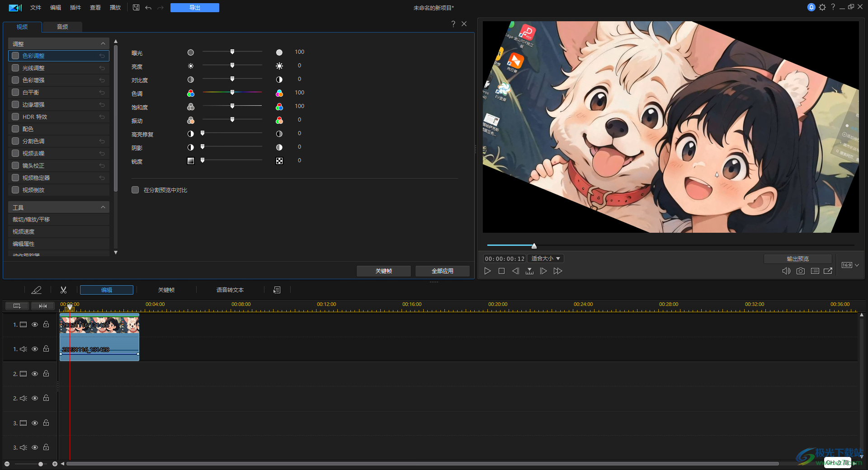The width and height of the screenshot is (868, 470).
Task: Open the 编辑 menu
Action: coord(56,8)
